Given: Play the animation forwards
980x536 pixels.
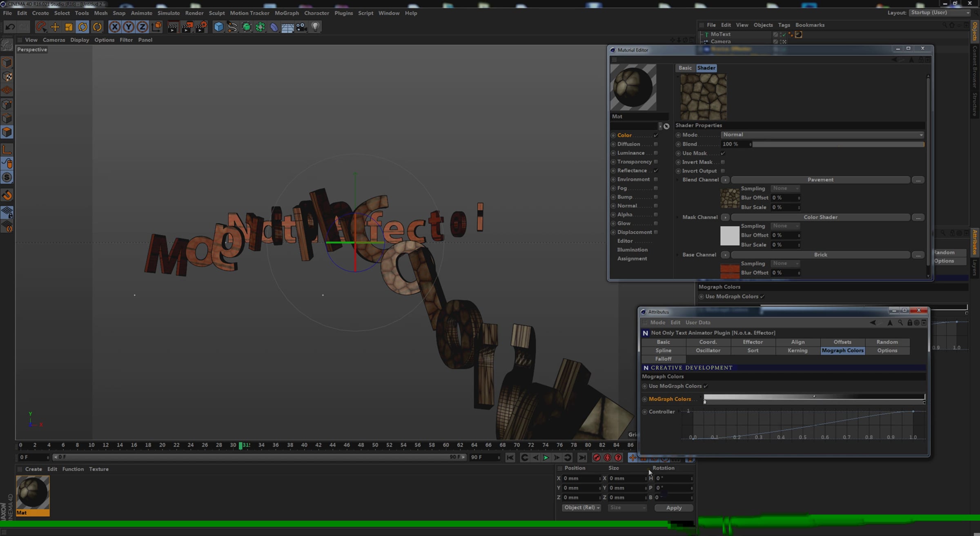Looking at the screenshot, I should pyautogui.click(x=546, y=458).
